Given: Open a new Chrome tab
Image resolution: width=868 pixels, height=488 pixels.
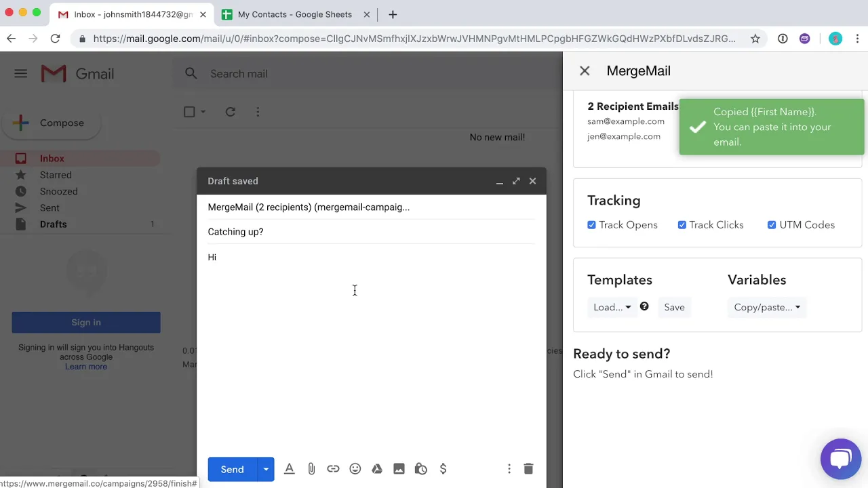Looking at the screenshot, I should coord(393,14).
